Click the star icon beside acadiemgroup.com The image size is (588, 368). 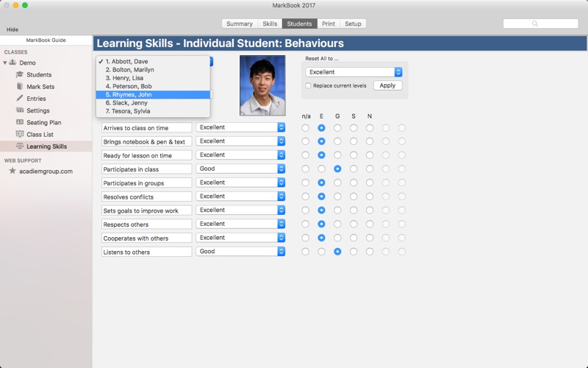pyautogui.click(x=12, y=171)
